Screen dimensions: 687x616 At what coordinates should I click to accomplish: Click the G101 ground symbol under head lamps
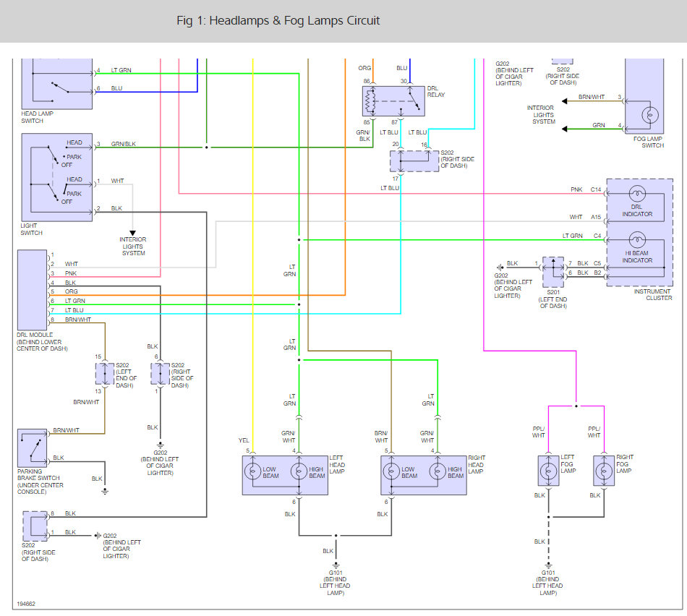click(x=336, y=565)
